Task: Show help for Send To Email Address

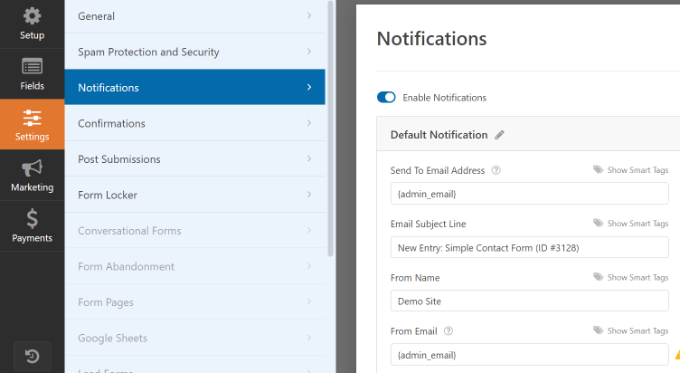Action: [496, 170]
